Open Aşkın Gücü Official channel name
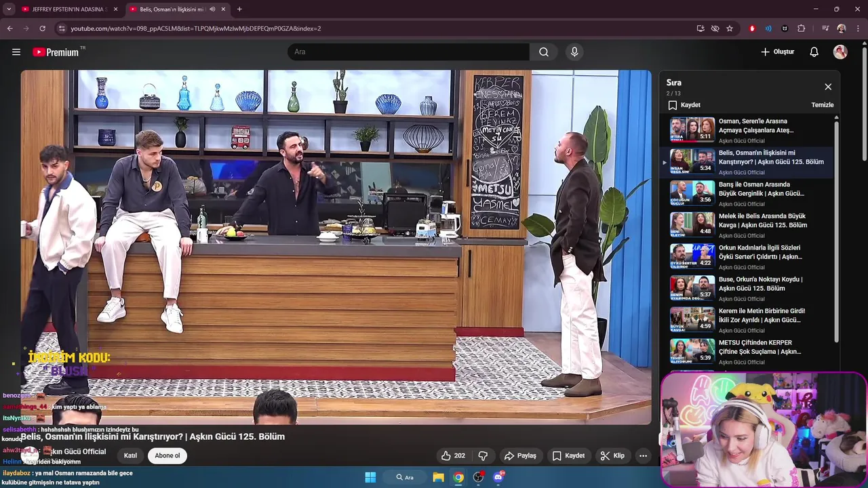The width and height of the screenshot is (868, 488). coord(75,451)
